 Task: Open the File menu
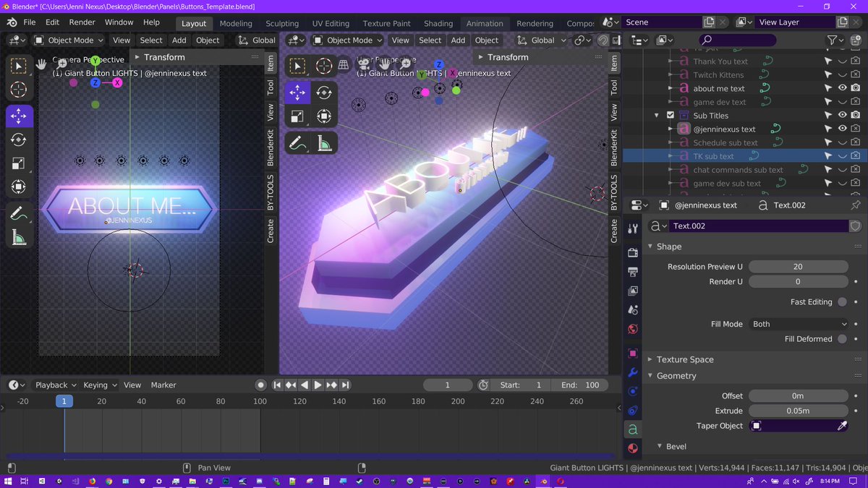(x=29, y=22)
